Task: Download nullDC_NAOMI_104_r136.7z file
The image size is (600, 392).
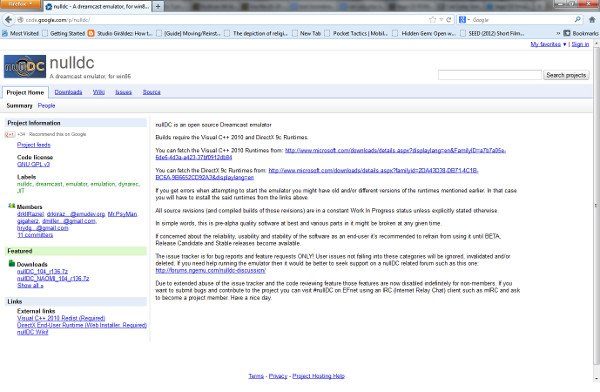Action: [x=53, y=278]
